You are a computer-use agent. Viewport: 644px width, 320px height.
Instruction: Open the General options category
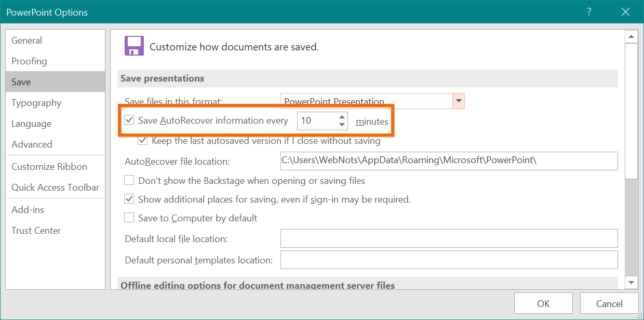(27, 41)
